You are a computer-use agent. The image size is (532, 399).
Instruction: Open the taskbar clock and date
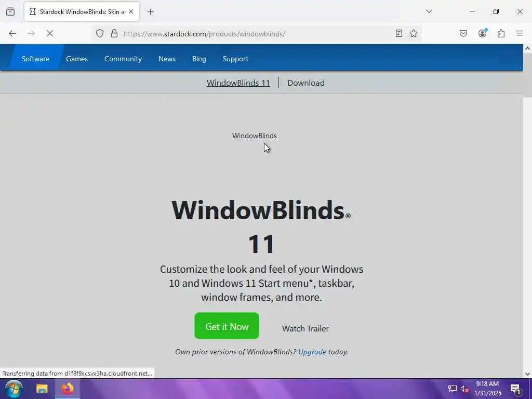[487, 389]
